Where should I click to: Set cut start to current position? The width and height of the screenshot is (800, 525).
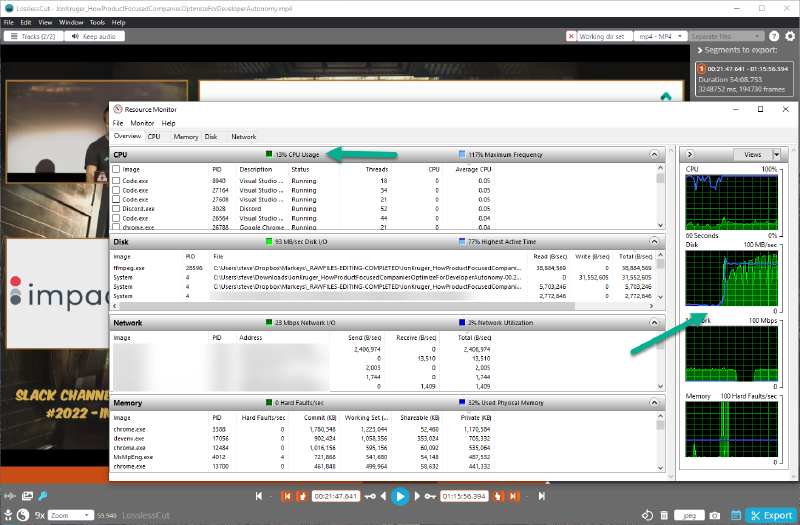302,496
